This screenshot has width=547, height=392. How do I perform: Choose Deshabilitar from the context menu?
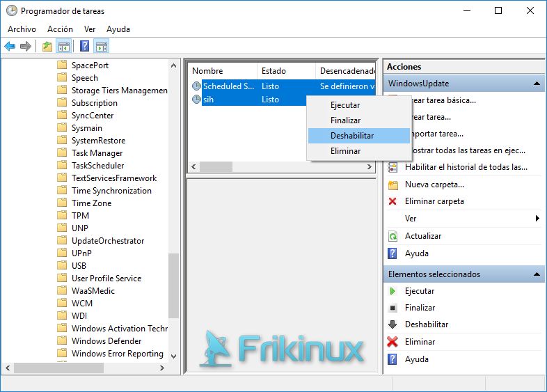click(x=359, y=136)
